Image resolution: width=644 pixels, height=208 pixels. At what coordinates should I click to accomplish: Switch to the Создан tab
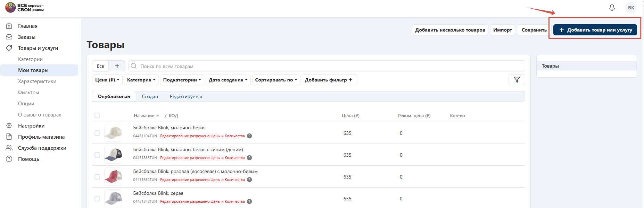pyautogui.click(x=150, y=97)
